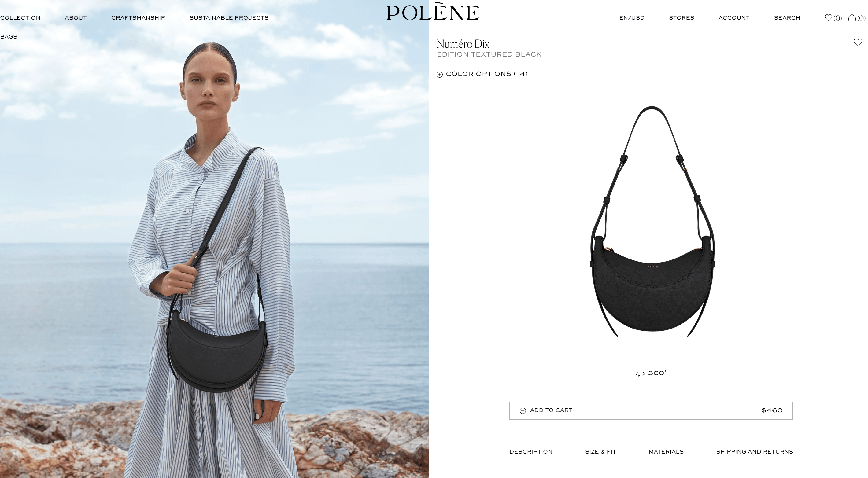Click the 360° rotate view icon
The width and height of the screenshot is (868, 478).
[x=640, y=373]
